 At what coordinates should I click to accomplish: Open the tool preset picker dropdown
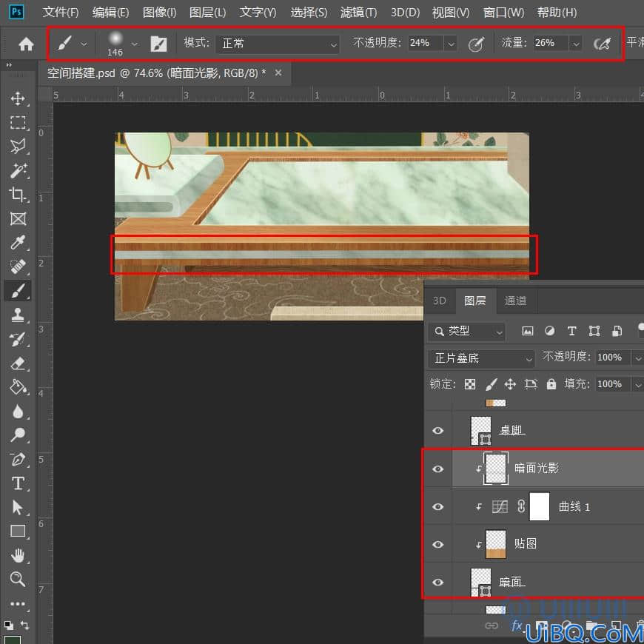(x=84, y=44)
